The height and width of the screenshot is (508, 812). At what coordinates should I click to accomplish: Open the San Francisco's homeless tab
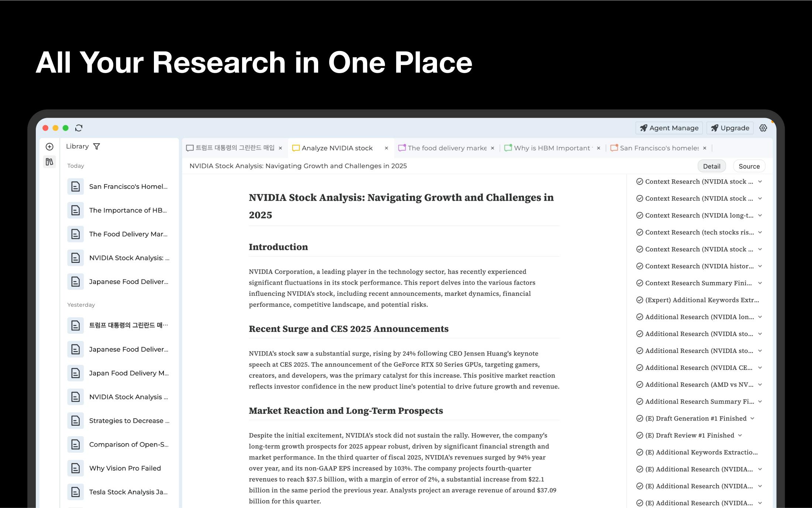659,148
